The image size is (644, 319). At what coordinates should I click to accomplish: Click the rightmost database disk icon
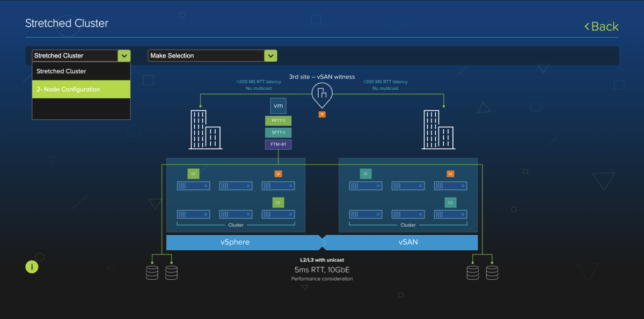[492, 273]
